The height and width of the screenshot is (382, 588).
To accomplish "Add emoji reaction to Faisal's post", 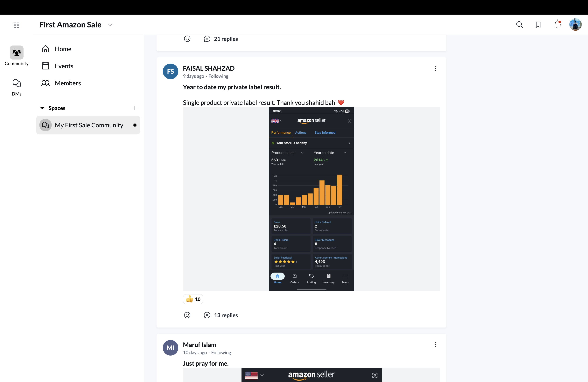I will point(187,315).
